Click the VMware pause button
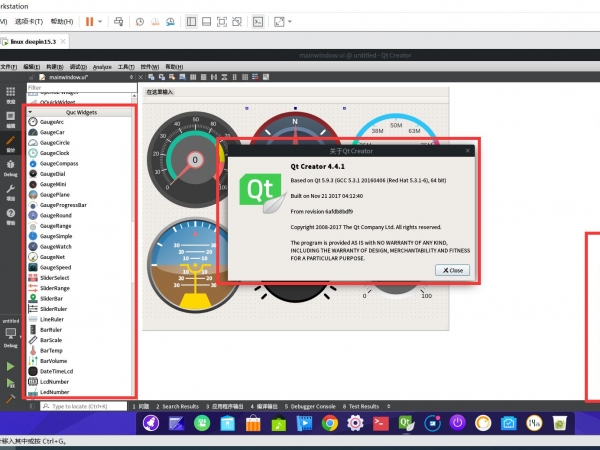This screenshot has height=450, width=600. 88,20
